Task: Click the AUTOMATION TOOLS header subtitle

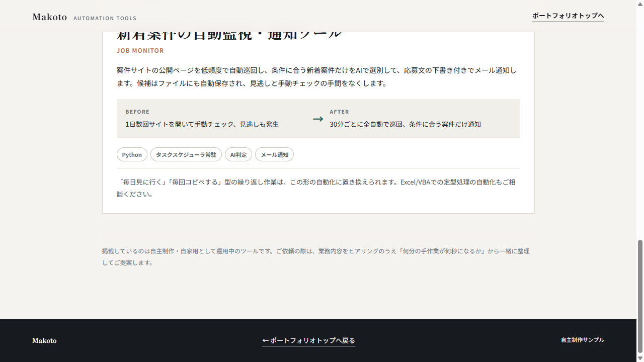Action: click(105, 18)
